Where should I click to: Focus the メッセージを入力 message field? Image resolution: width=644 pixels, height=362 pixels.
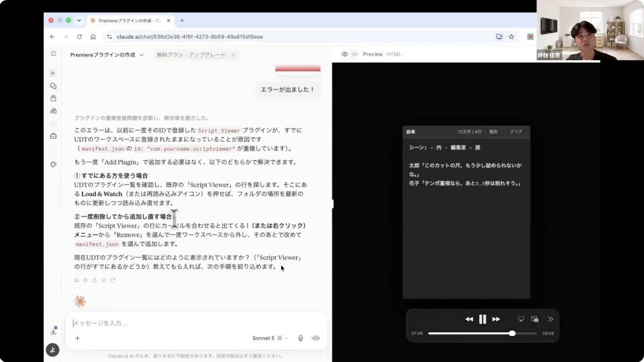pyautogui.click(x=196, y=323)
